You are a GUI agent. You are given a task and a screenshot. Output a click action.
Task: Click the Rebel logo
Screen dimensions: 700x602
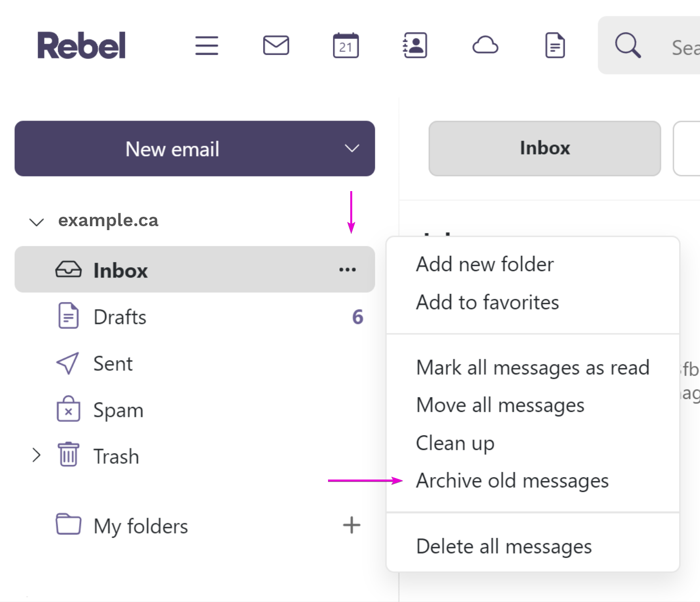[82, 45]
